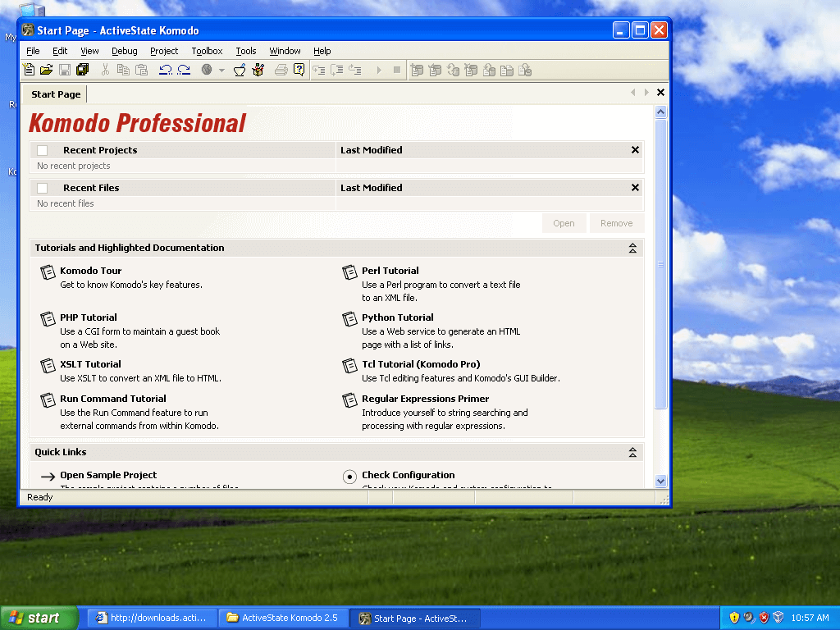The width and height of the screenshot is (840, 630).
Task: Click the left tab-scroll arrow
Action: 632,92
